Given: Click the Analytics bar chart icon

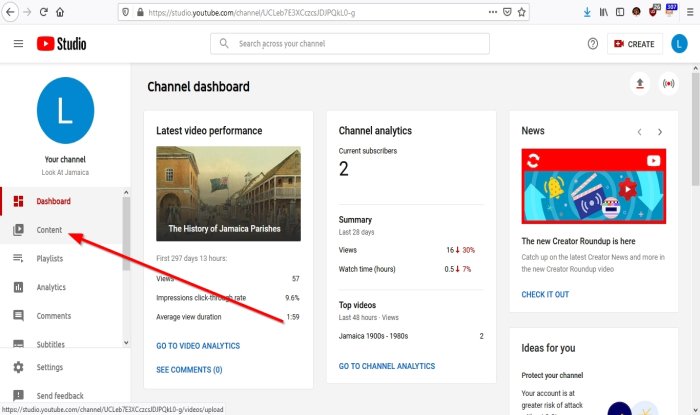Looking at the screenshot, I should click(18, 287).
